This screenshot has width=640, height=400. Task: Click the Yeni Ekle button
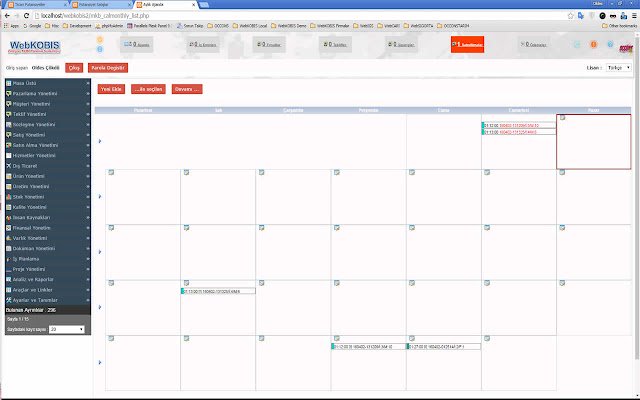pos(111,89)
